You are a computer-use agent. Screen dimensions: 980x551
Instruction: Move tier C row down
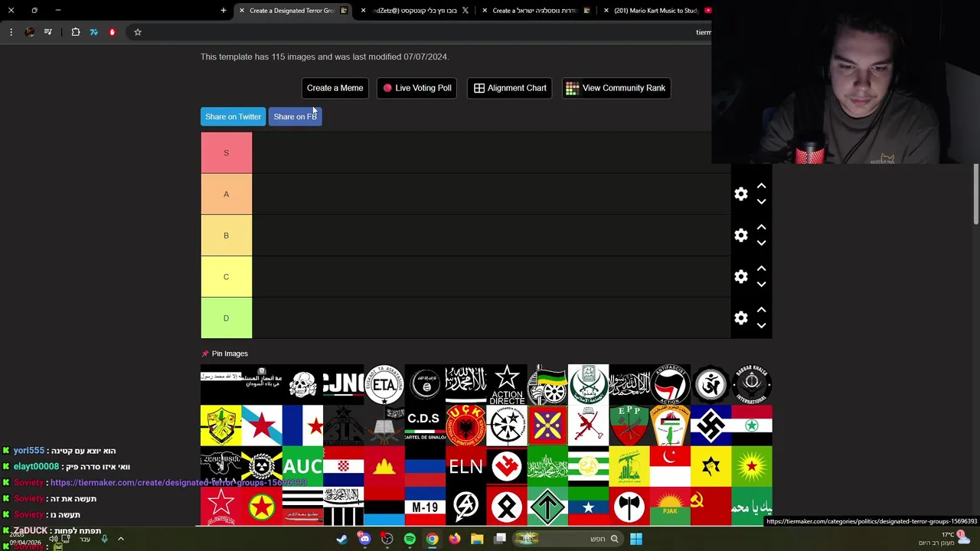pos(761,285)
